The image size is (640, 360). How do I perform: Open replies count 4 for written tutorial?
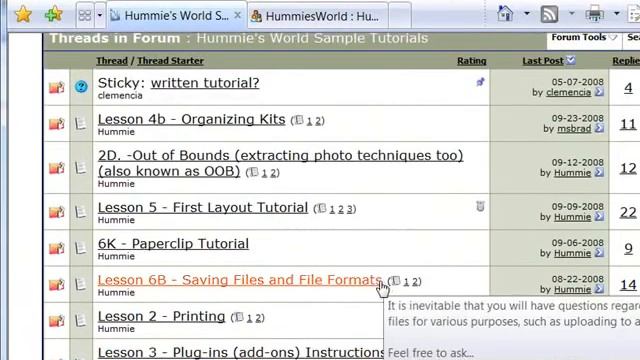pos(628,88)
